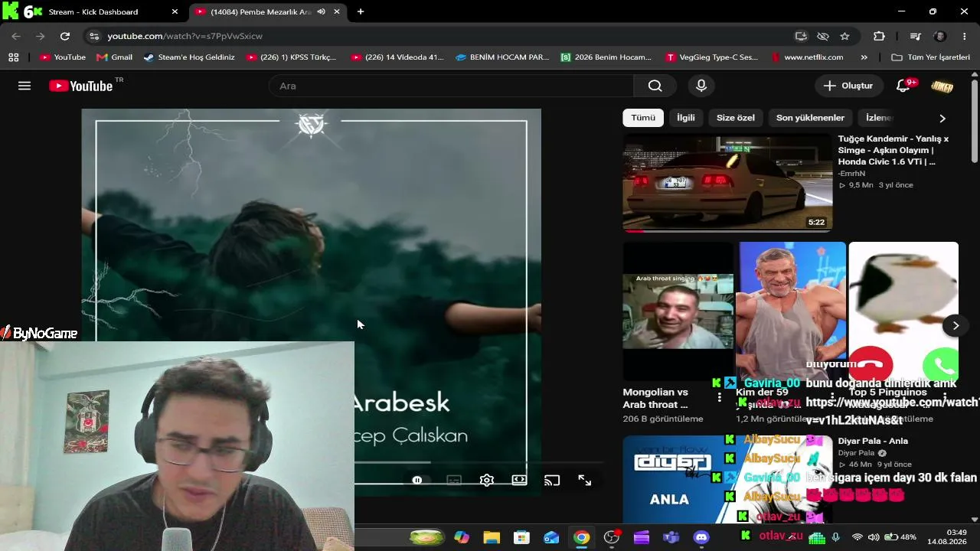This screenshot has height=551, width=980.
Task: Open File Explorer from the taskbar
Action: (x=492, y=537)
